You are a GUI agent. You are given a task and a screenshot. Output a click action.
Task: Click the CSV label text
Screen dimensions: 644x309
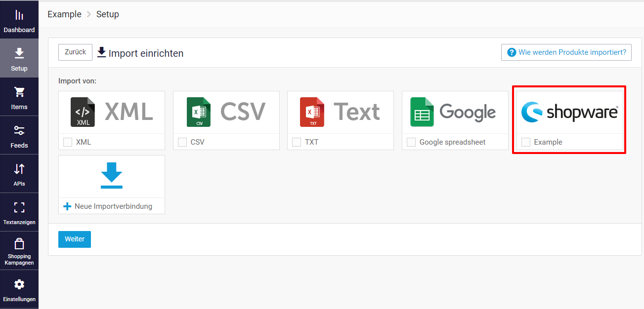click(x=198, y=142)
